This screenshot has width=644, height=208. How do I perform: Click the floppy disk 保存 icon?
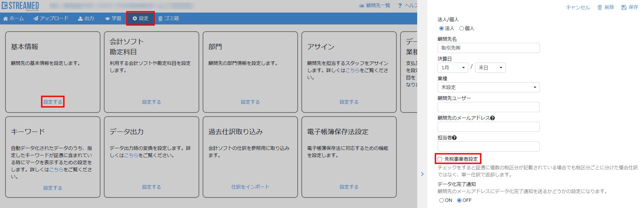[x=624, y=7]
